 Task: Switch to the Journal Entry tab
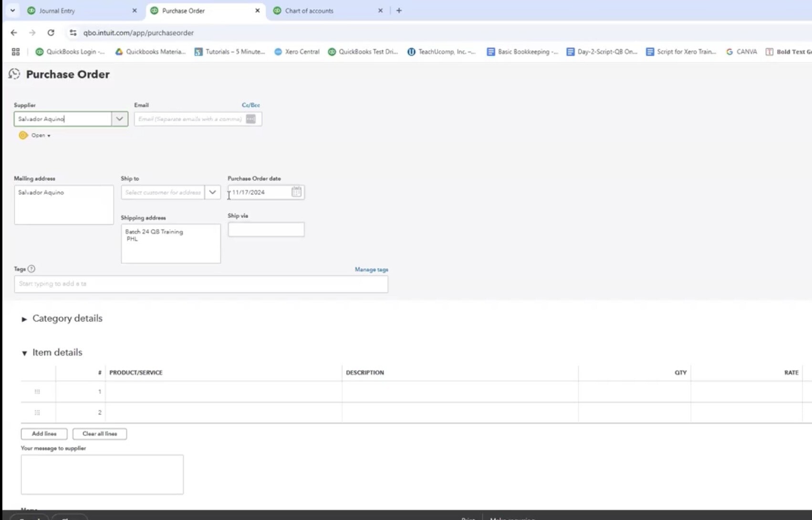[81, 10]
